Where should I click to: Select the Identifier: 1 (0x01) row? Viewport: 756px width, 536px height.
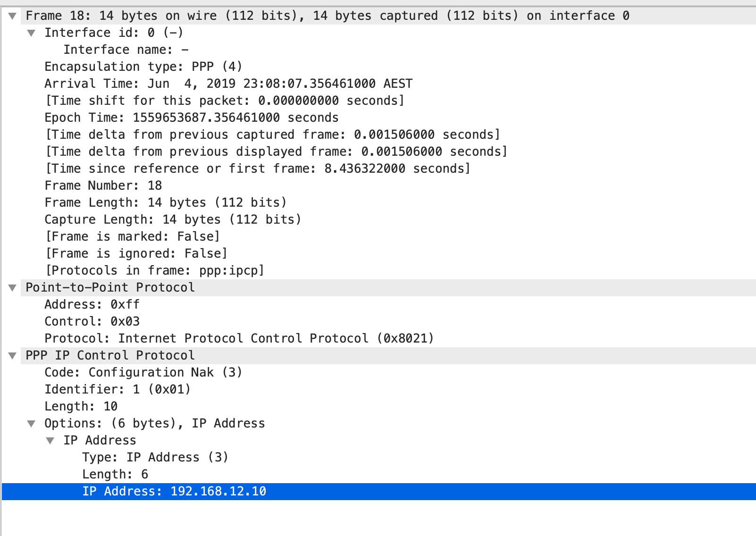[x=118, y=389]
